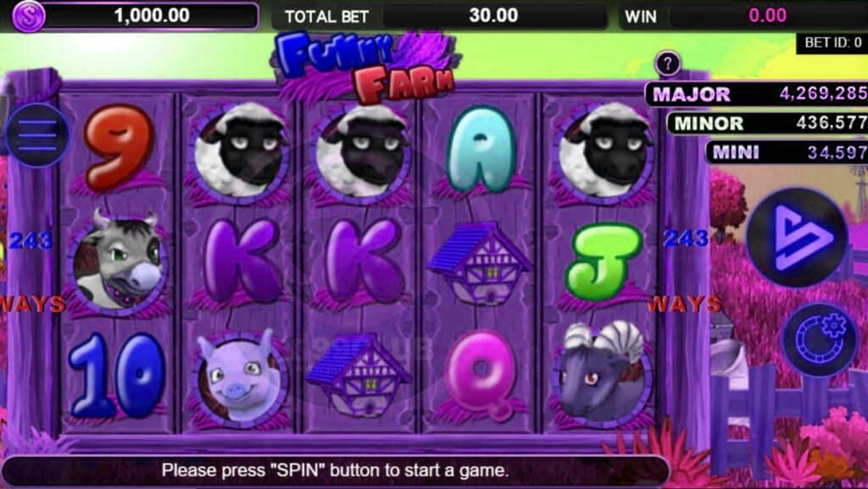Click the purple pig symbol

coord(240,375)
